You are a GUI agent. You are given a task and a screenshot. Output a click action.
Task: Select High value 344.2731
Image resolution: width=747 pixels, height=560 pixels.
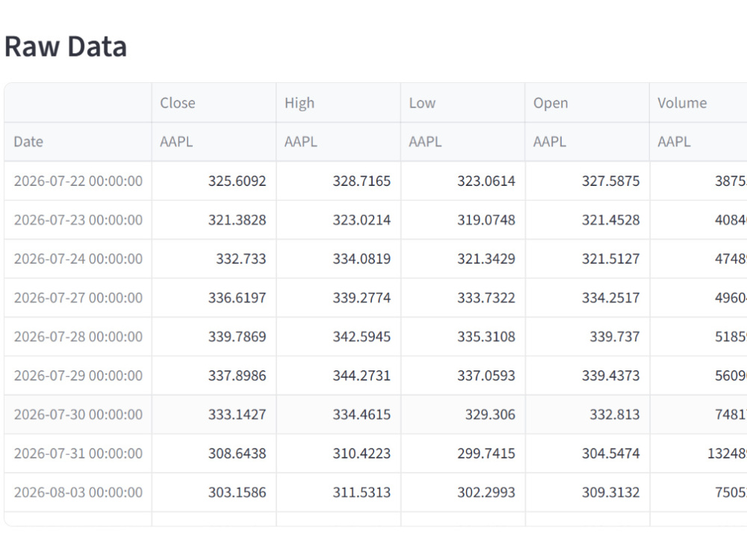[338, 376]
